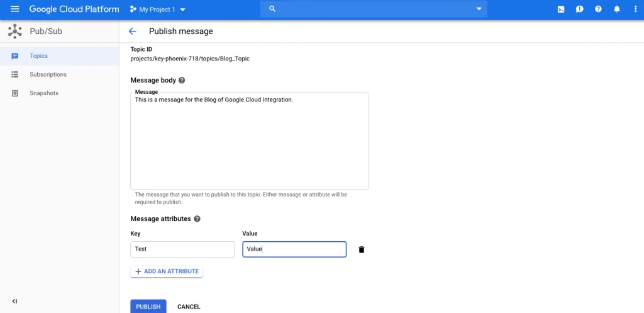Open the hamburger navigation menu
Viewport: 644px width, 313px height.
pos(15,9)
